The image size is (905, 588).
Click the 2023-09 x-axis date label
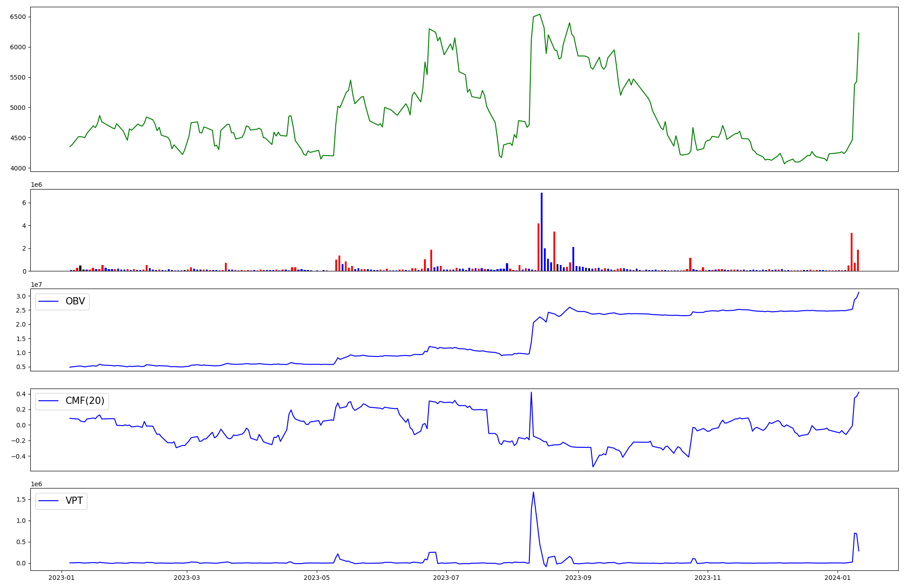point(578,578)
